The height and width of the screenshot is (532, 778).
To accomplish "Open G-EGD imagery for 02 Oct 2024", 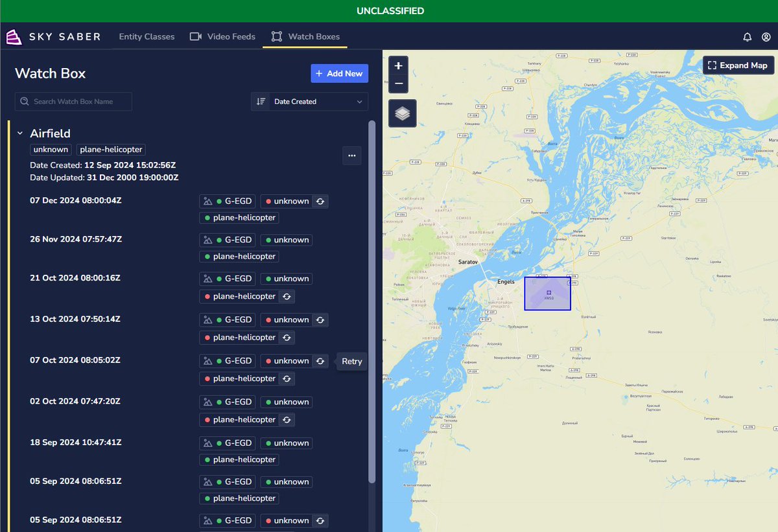I will click(228, 402).
